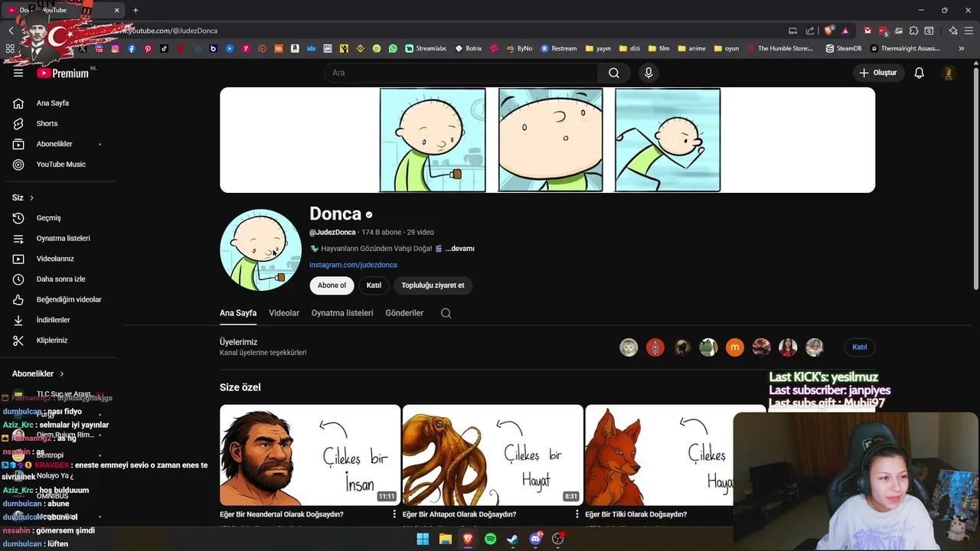Open the YouTube guide hamburger menu

pos(18,73)
